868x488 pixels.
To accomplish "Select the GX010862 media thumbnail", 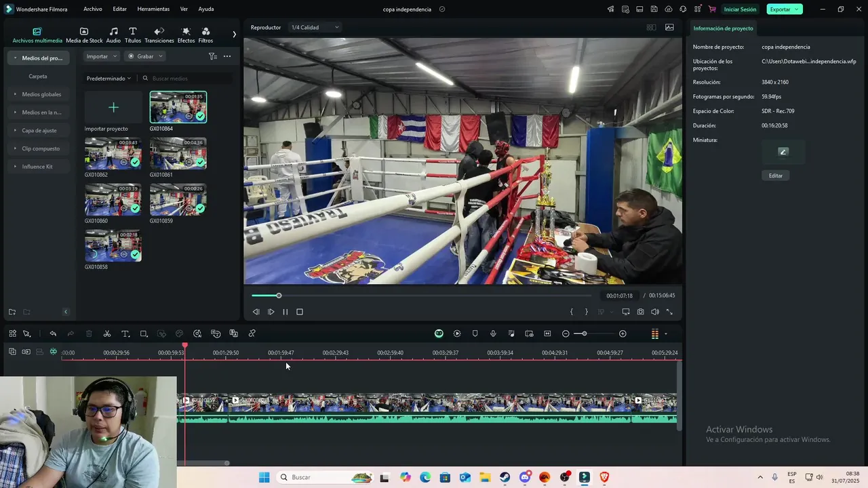I will tap(113, 153).
